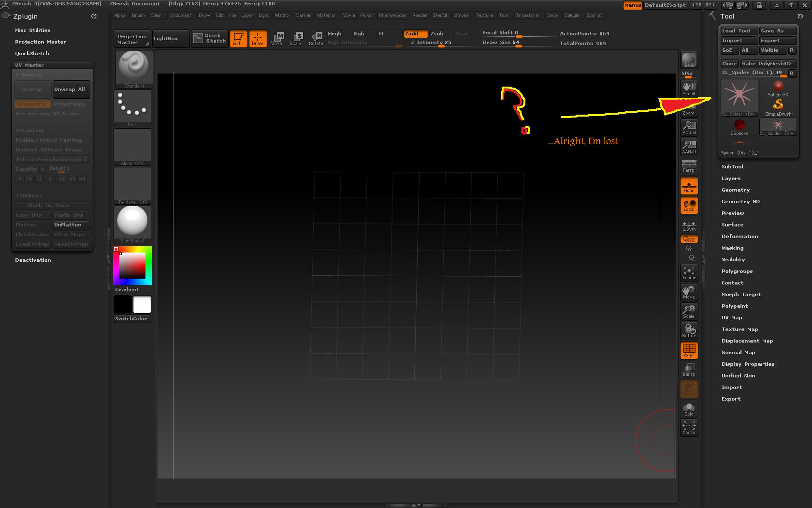Adjust the Z Intensity slider
This screenshot has height=508, width=812.
(x=442, y=43)
